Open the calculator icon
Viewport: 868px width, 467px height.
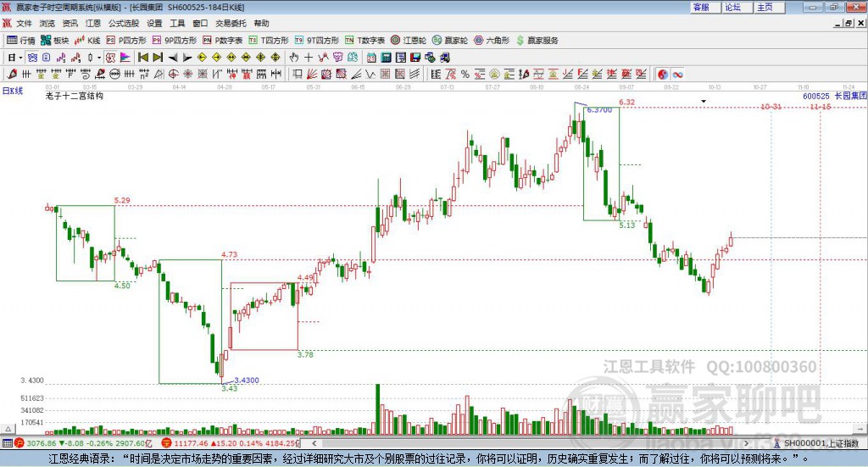(386, 58)
